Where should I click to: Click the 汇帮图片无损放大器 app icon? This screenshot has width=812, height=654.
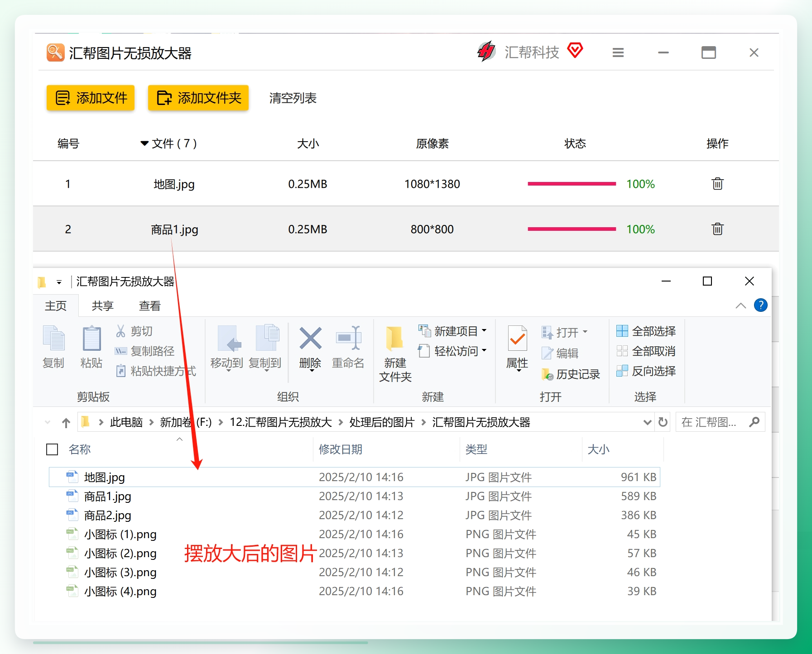click(55, 53)
